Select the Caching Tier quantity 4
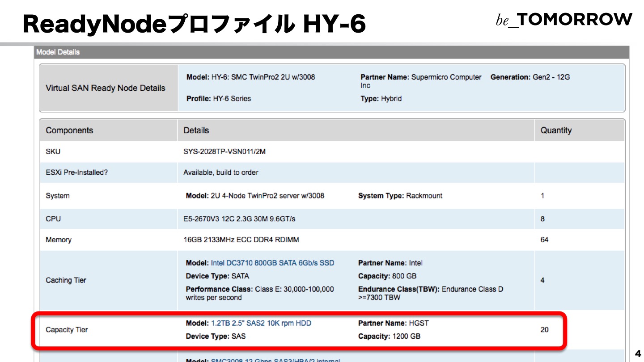 (x=542, y=280)
